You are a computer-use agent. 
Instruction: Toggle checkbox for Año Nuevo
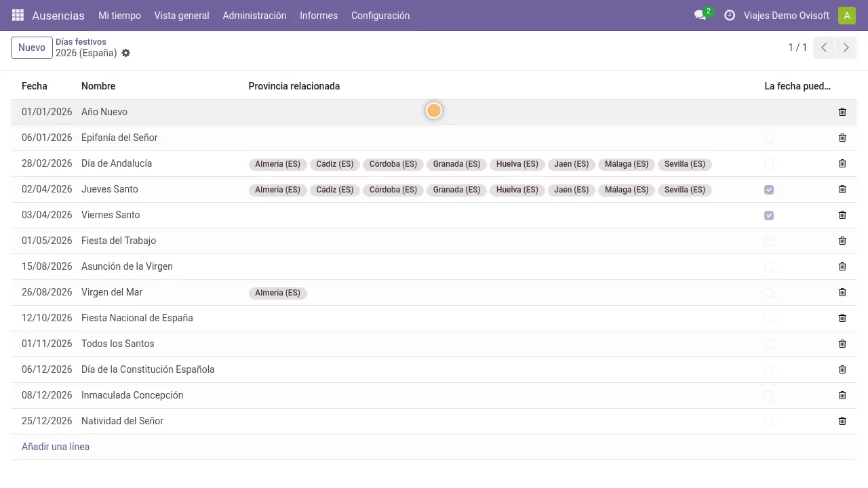tap(769, 113)
